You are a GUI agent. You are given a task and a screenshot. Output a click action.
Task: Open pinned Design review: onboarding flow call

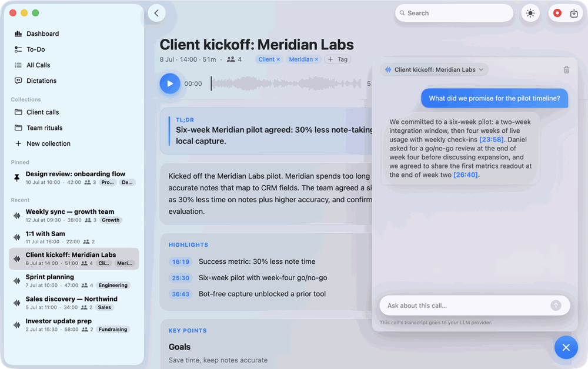74,178
